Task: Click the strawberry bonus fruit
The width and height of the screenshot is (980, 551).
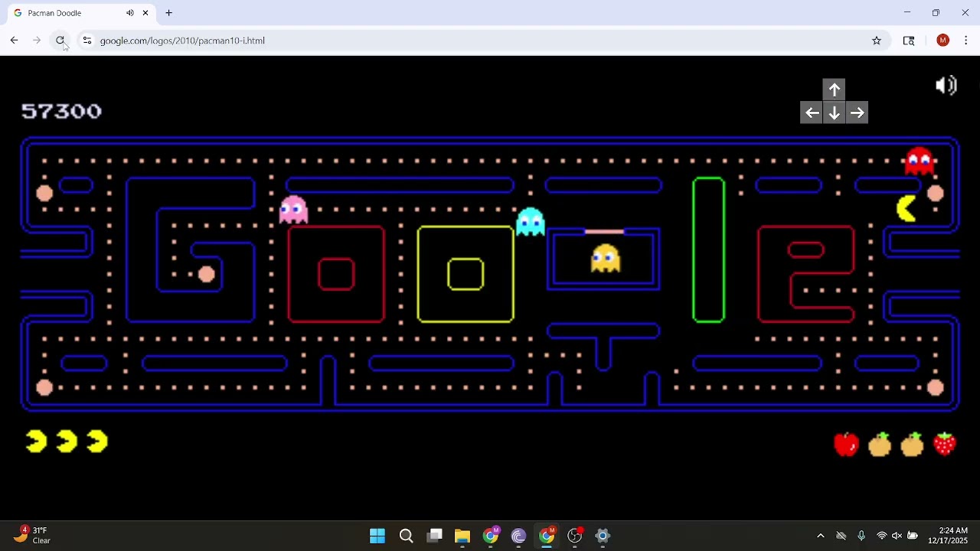Action: point(946,444)
